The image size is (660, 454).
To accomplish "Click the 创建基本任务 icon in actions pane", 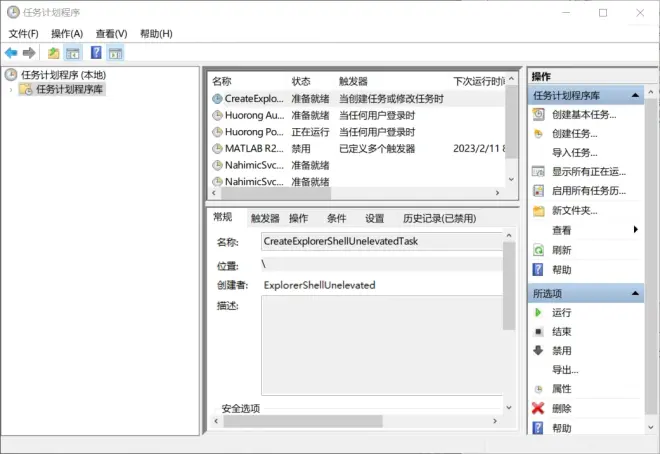I will (538, 114).
